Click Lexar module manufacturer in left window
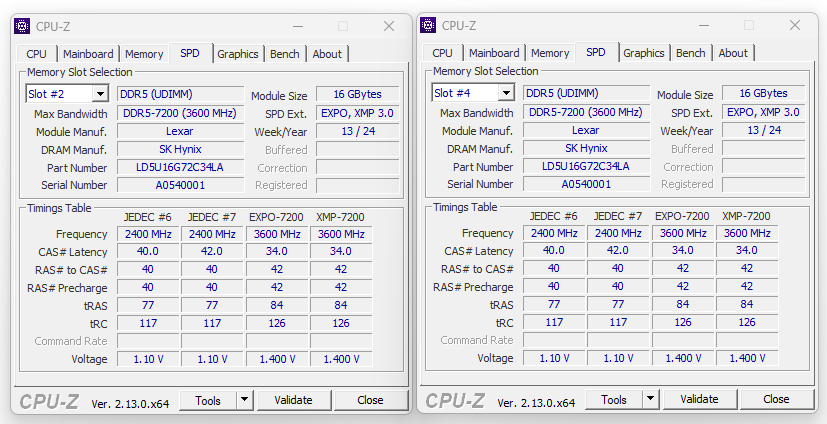Image resolution: width=827 pixels, height=424 pixels. pyautogui.click(x=180, y=131)
